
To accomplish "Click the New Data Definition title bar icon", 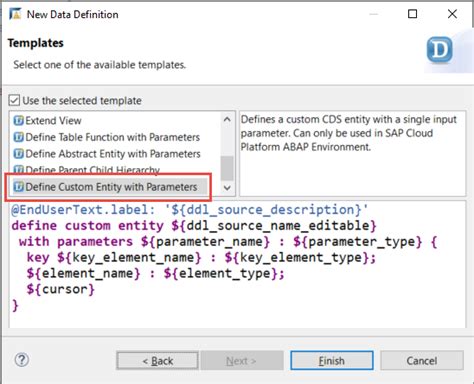I will (x=15, y=14).
